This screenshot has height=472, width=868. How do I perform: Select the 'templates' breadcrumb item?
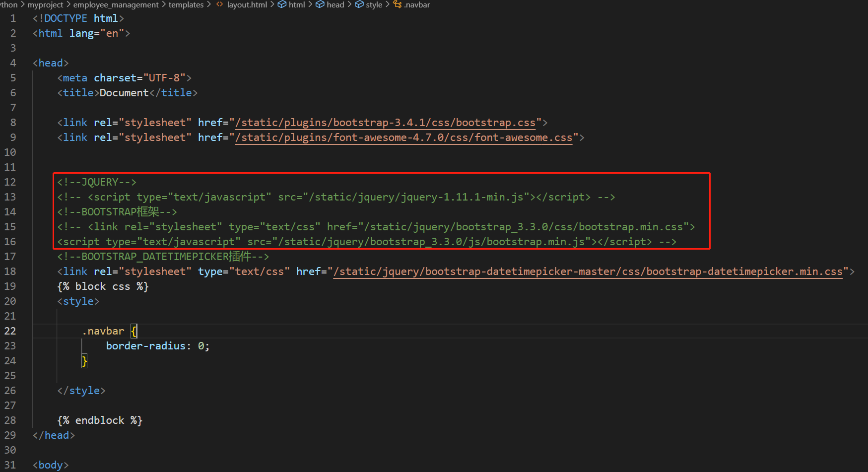[186, 4]
